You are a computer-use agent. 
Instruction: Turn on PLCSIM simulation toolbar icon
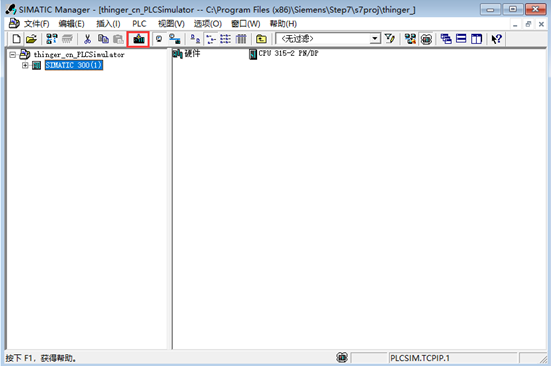(x=426, y=39)
